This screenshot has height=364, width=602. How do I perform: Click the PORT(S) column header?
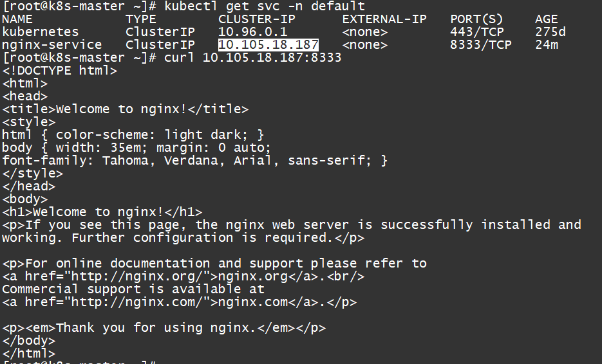point(476,19)
